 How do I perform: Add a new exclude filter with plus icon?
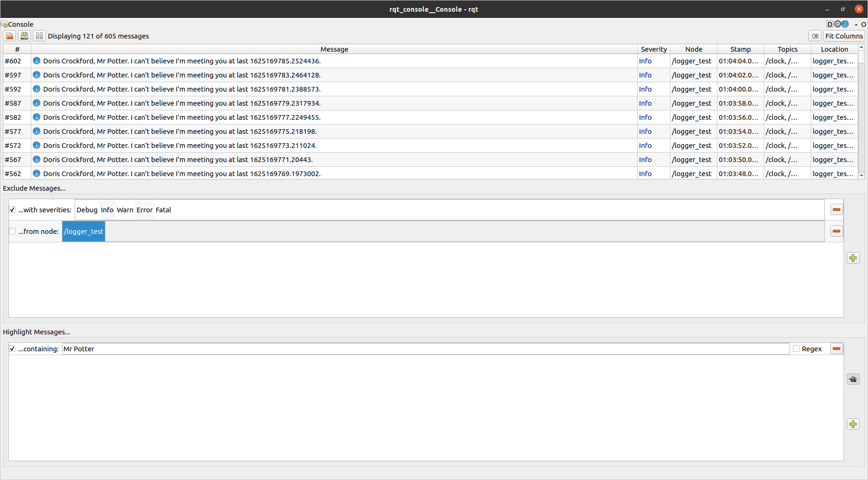[853, 258]
